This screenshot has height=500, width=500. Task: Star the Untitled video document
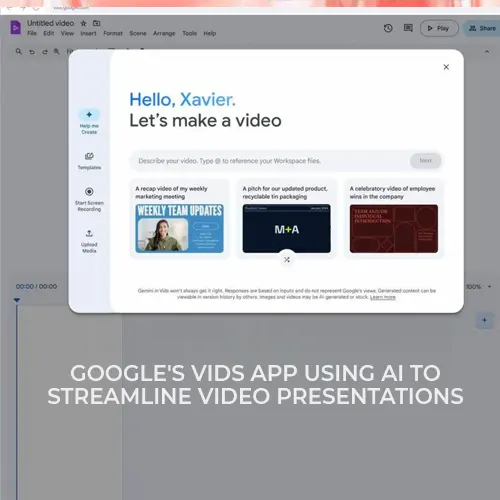click(83, 23)
